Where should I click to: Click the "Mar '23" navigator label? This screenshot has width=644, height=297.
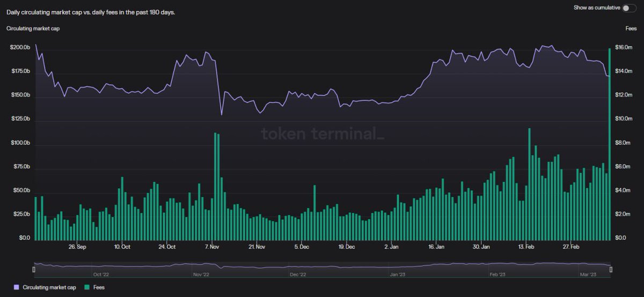point(588,275)
